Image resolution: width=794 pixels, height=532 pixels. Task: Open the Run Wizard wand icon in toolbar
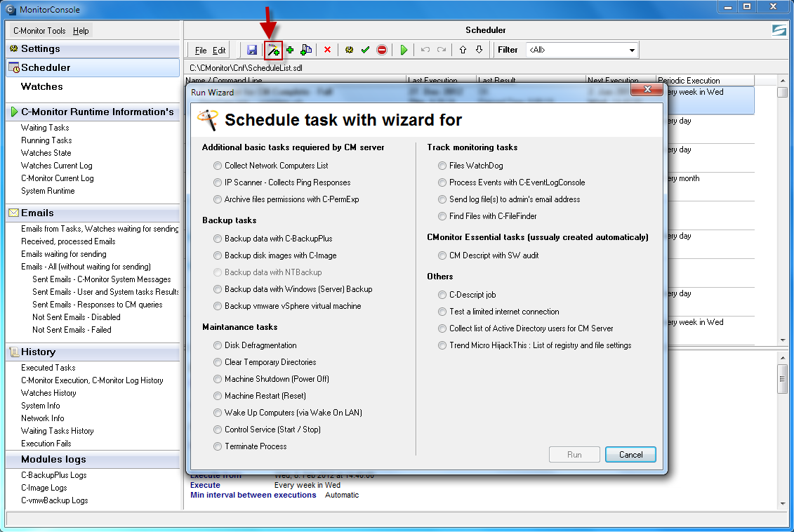(274, 50)
